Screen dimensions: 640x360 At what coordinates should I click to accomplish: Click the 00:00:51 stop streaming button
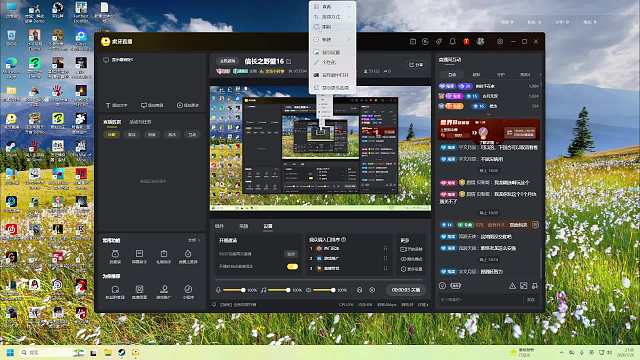coord(405,290)
